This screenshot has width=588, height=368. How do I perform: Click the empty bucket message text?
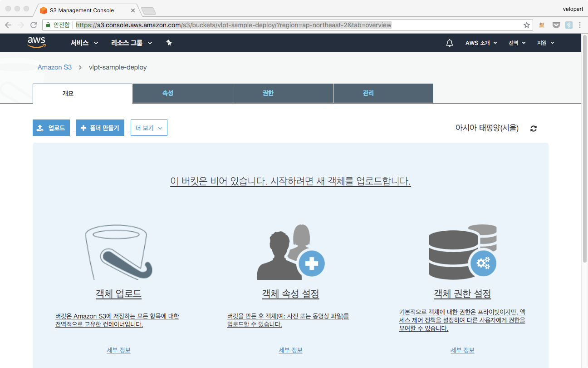tap(290, 181)
